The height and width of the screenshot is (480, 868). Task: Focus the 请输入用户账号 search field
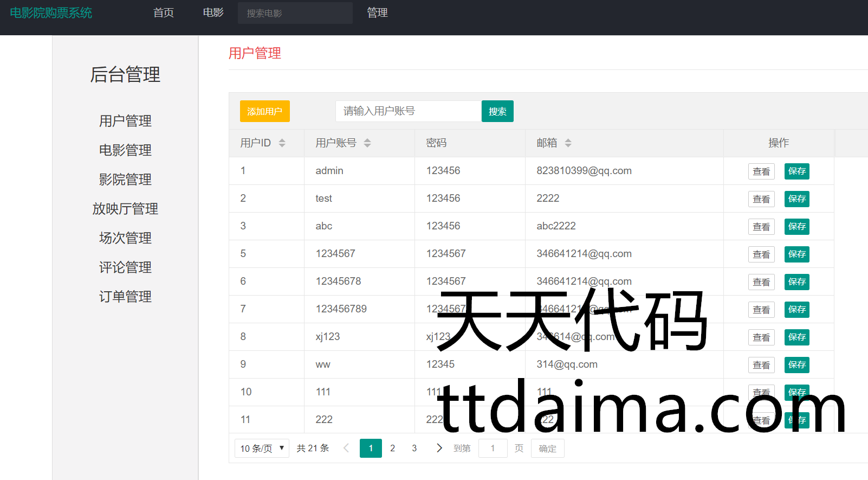tap(408, 111)
